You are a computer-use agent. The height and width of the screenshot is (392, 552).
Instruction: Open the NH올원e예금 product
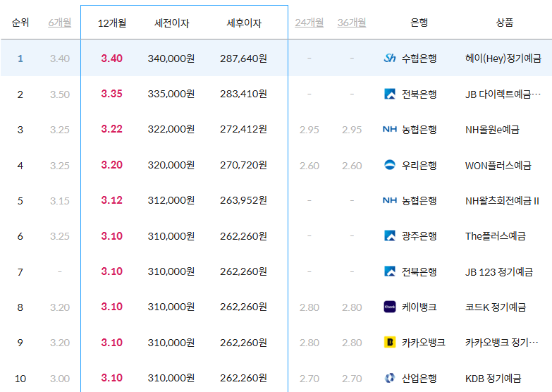(x=492, y=130)
